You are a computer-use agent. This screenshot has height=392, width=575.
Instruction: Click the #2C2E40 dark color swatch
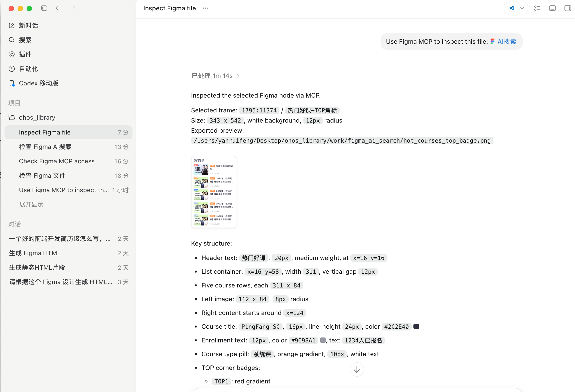416,326
